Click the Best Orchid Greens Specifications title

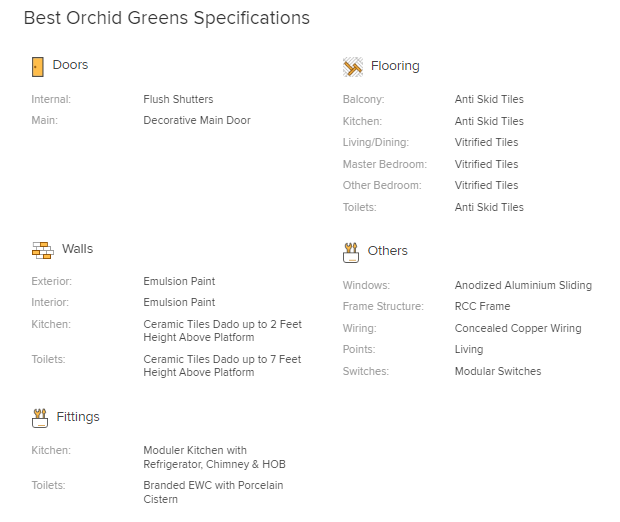tap(166, 18)
